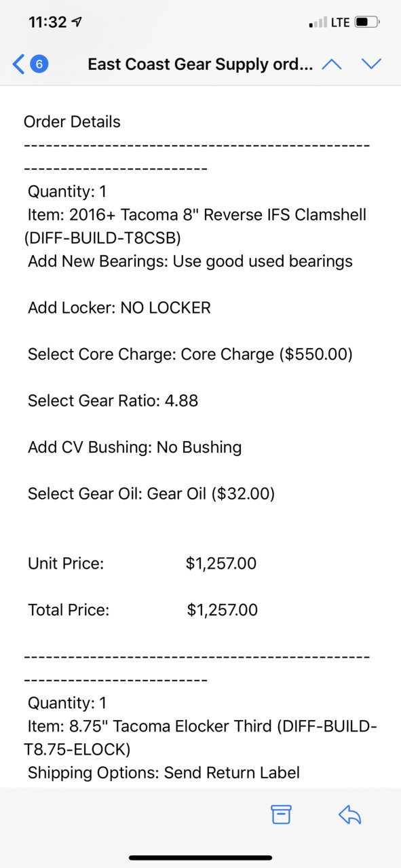Viewport: 401px width, 868px height.
Task: Tap the email subject East Coast Gear Supply
Action: [x=201, y=64]
